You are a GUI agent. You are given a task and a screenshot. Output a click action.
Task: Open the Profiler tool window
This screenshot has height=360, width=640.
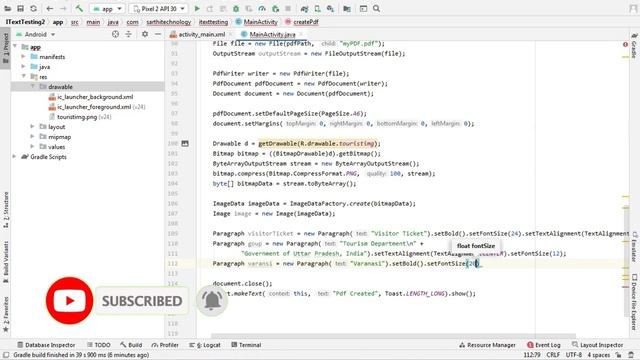coord(165,345)
